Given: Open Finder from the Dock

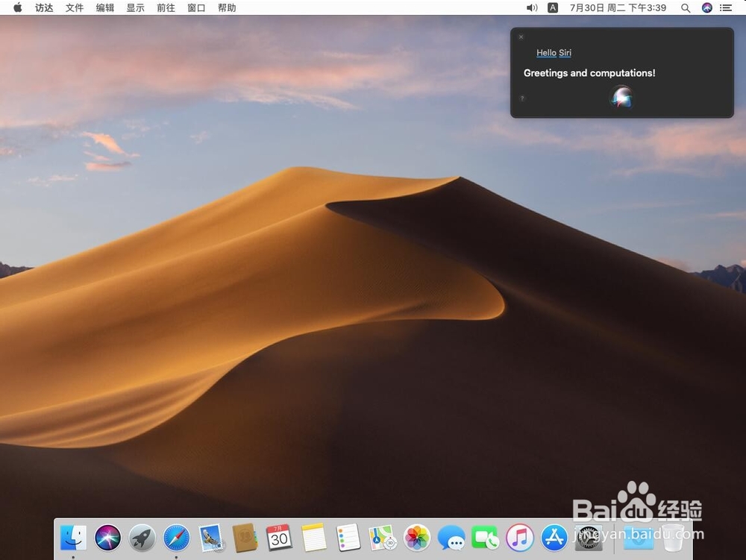Looking at the screenshot, I should pyautogui.click(x=73, y=538).
